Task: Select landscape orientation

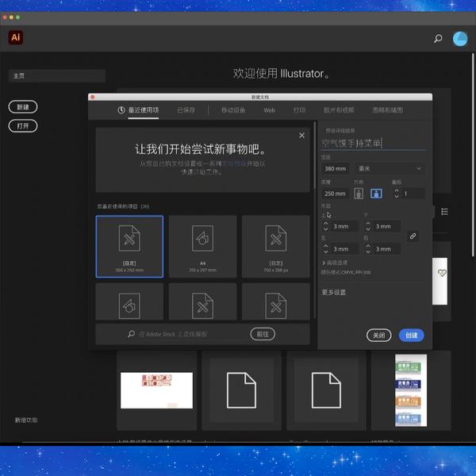Action: [376, 194]
